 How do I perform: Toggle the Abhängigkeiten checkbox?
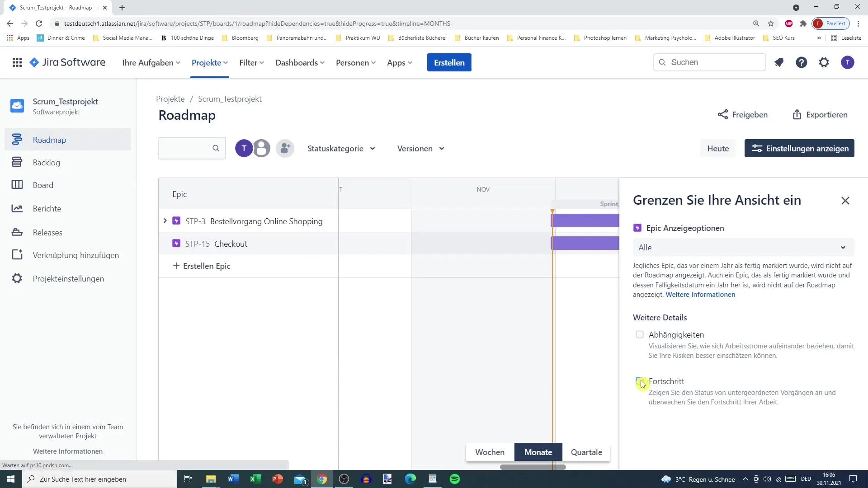[x=640, y=334]
